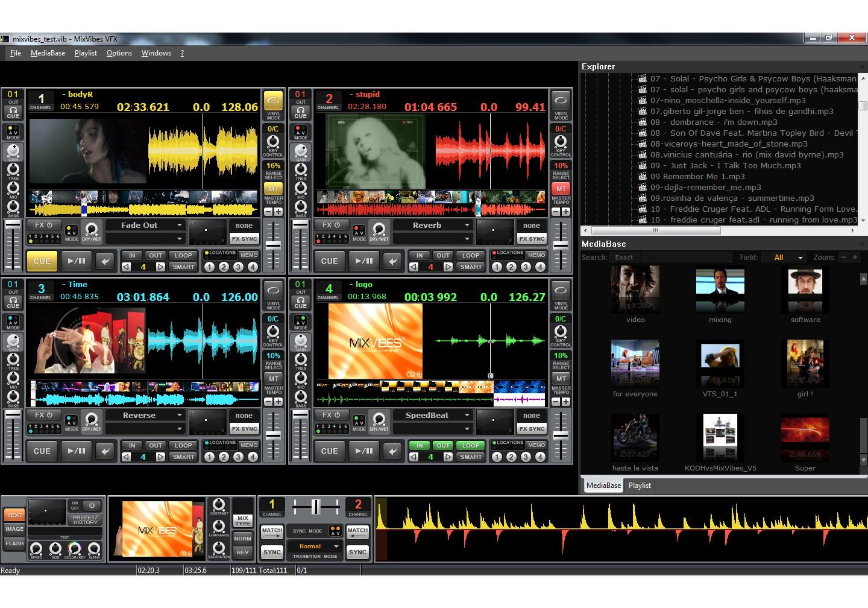Toggle A/V Mode on deck 1
868x608 pixels.
13,130
